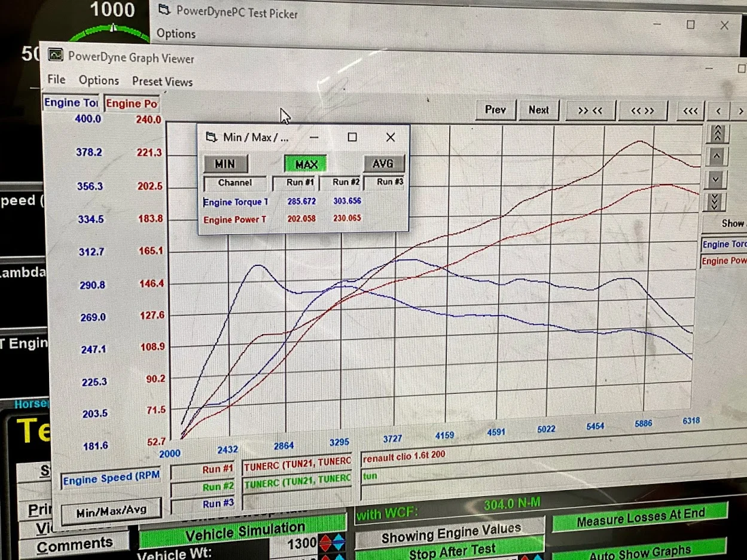The image size is (747, 560).
Task: Click the 303.656 torque value
Action: [347, 201]
